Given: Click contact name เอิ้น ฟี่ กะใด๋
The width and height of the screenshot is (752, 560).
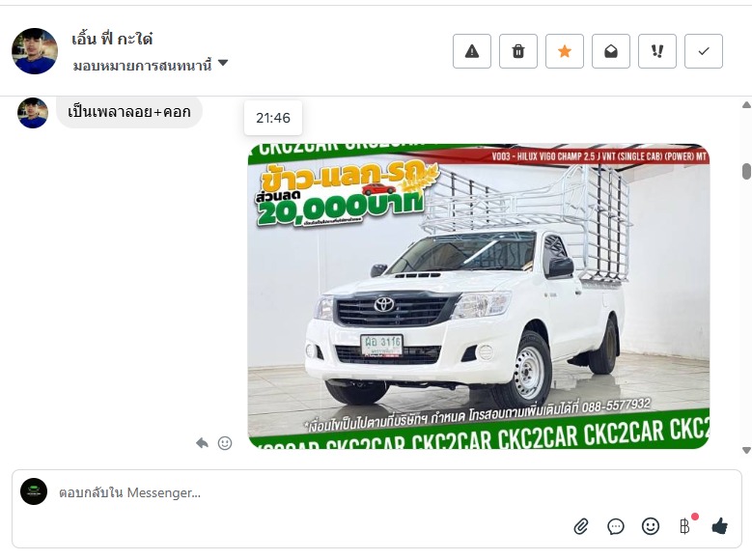Looking at the screenshot, I should pos(112,39).
